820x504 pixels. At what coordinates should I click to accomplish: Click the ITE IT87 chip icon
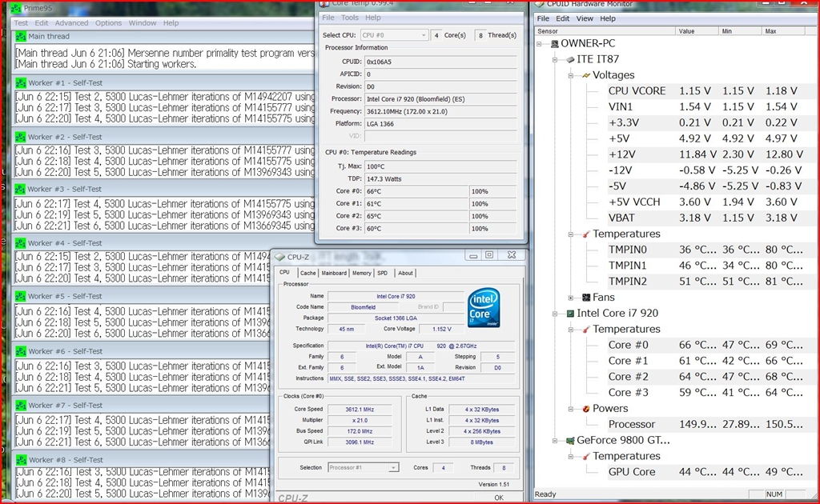[570, 59]
